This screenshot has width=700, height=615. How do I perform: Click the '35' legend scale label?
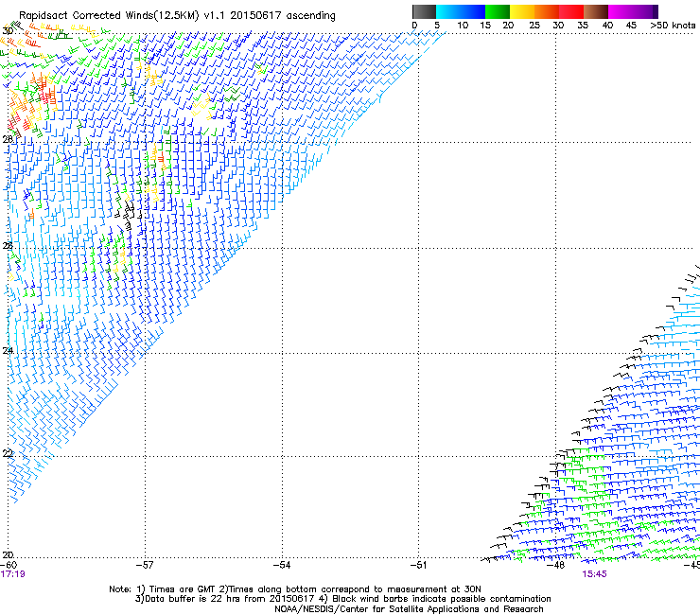tap(583, 26)
